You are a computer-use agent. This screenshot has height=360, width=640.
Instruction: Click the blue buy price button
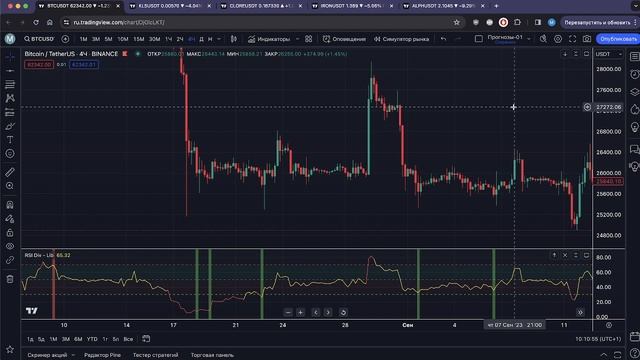[x=84, y=64]
